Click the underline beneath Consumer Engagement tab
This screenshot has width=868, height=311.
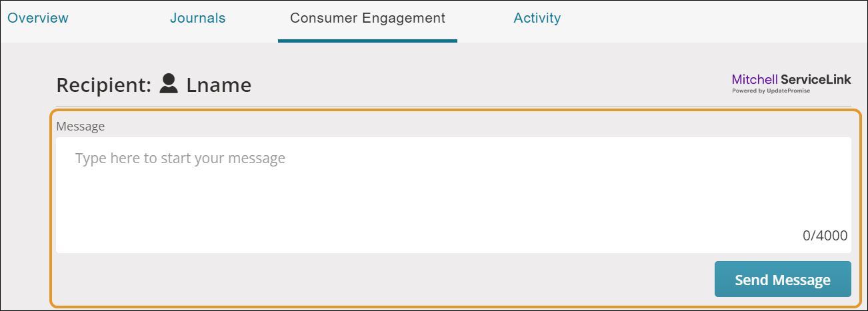pyautogui.click(x=367, y=41)
